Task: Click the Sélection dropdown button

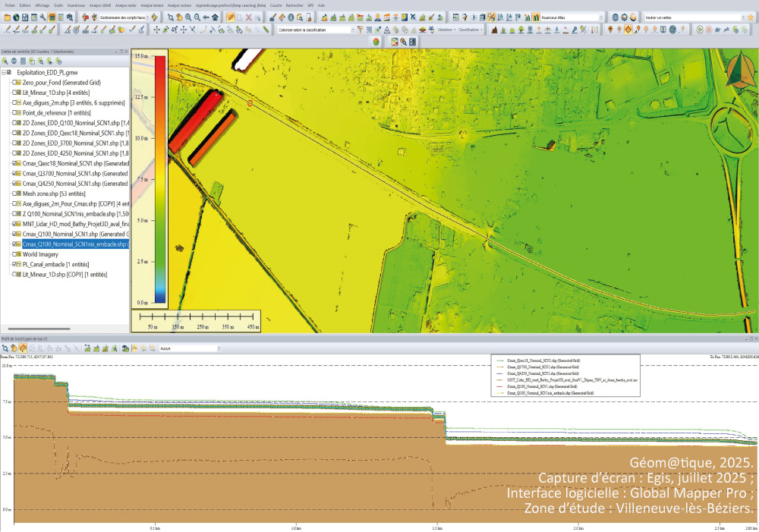Action: tap(445, 30)
